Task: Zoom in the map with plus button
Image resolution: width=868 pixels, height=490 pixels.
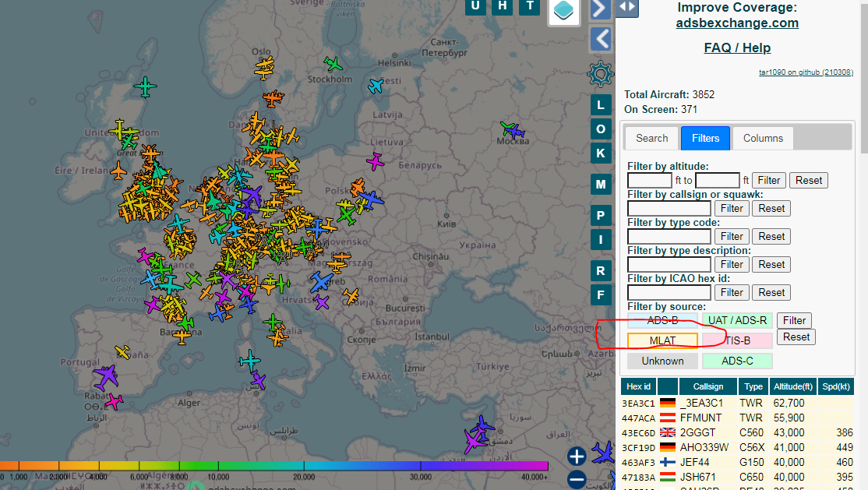Action: click(577, 457)
